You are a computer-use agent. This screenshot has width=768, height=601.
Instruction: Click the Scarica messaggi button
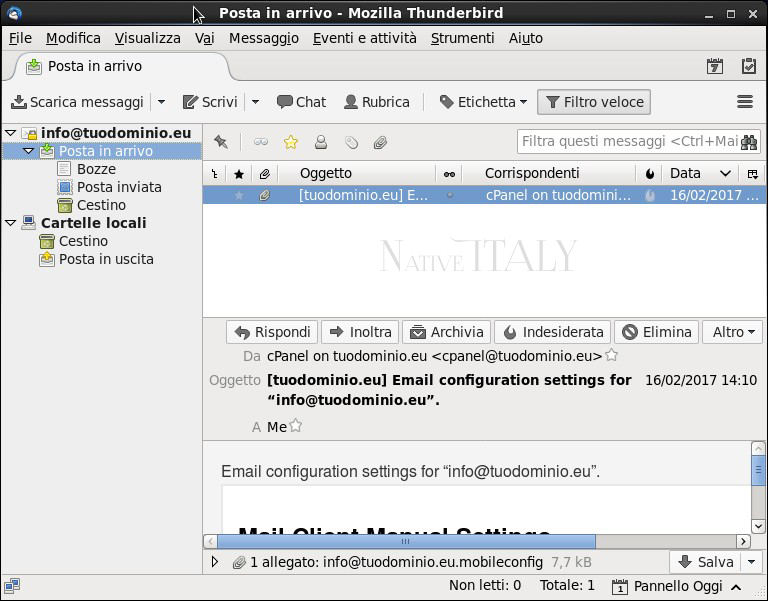[78, 102]
